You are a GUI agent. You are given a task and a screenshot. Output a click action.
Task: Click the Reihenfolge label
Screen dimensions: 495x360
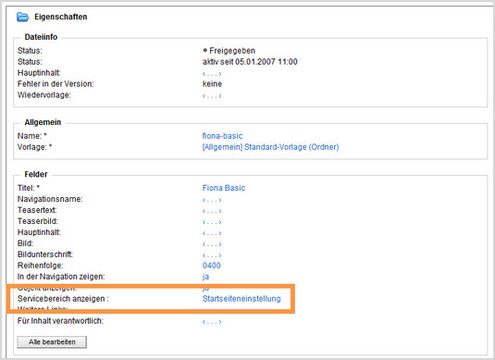click(40, 266)
